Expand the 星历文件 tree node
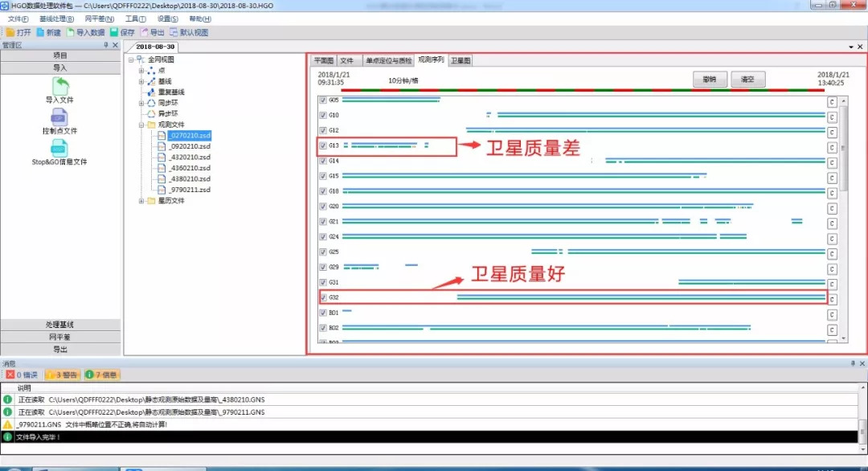Image resolution: width=868 pixels, height=471 pixels. point(141,201)
